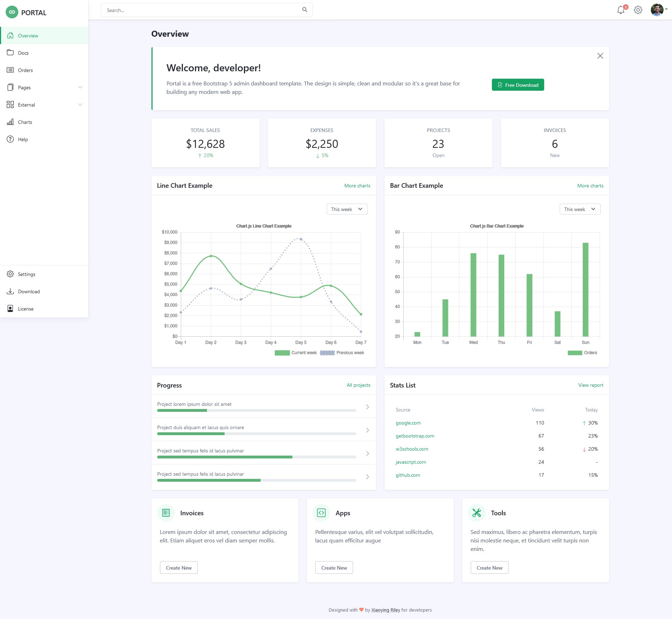This screenshot has height=619, width=672.
Task: Click the Orders icon in sidebar
Action: click(11, 70)
